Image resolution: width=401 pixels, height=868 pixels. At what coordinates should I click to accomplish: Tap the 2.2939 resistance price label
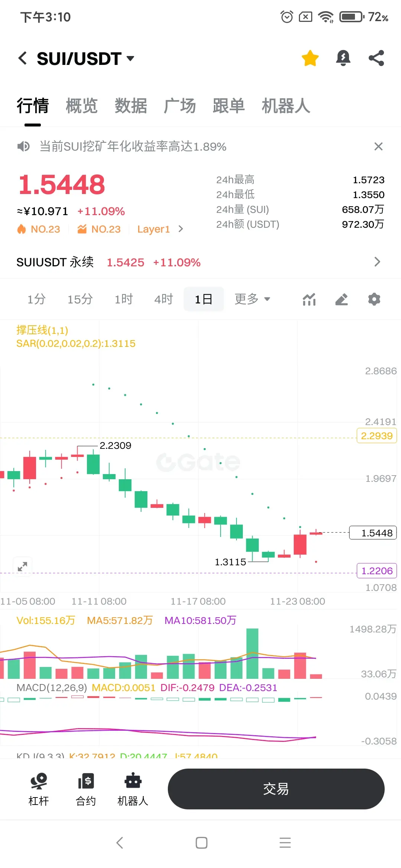coord(376,436)
